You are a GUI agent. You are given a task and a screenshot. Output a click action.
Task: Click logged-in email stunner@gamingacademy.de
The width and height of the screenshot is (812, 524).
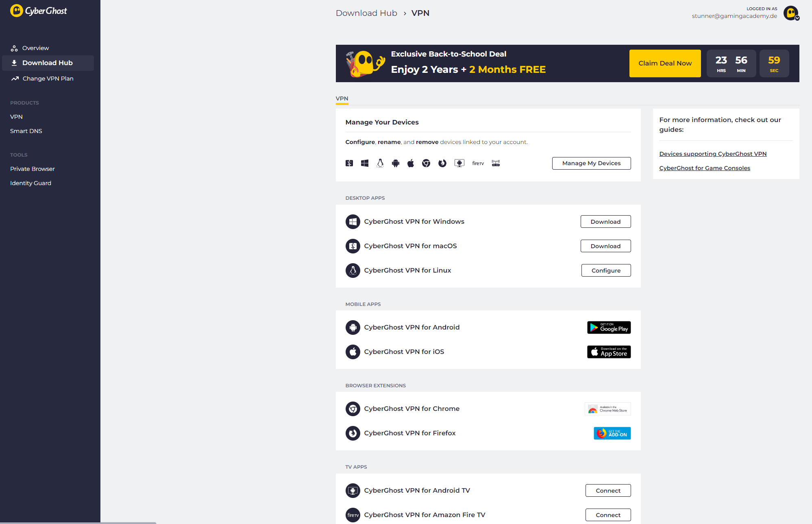click(734, 16)
